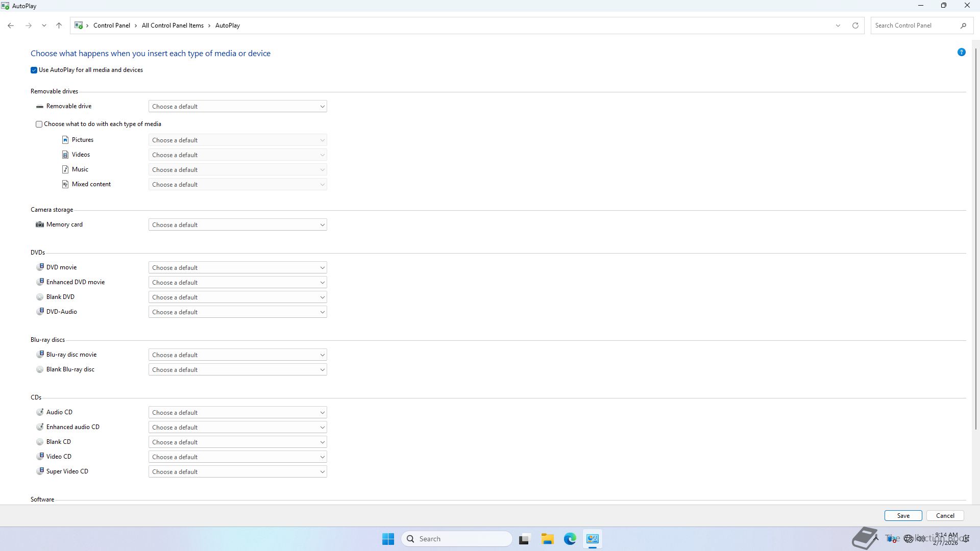
Task: Uncheck Use AutoPlay for all media
Action: (x=34, y=70)
